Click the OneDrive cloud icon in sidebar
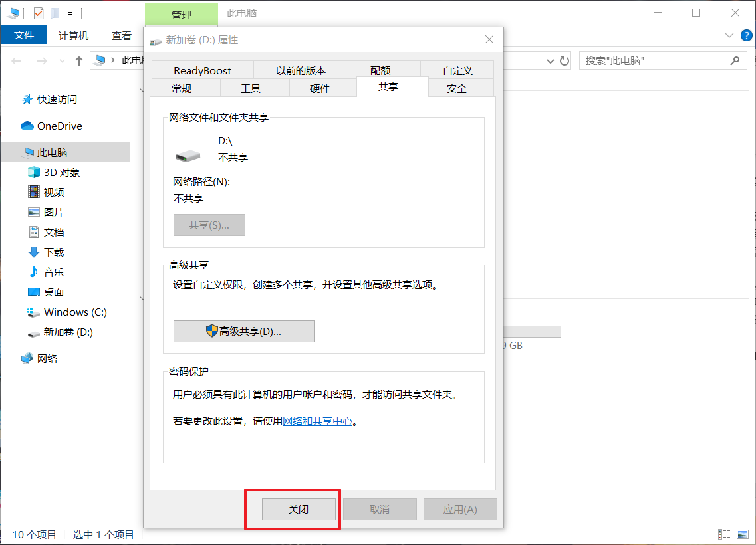 pos(27,126)
